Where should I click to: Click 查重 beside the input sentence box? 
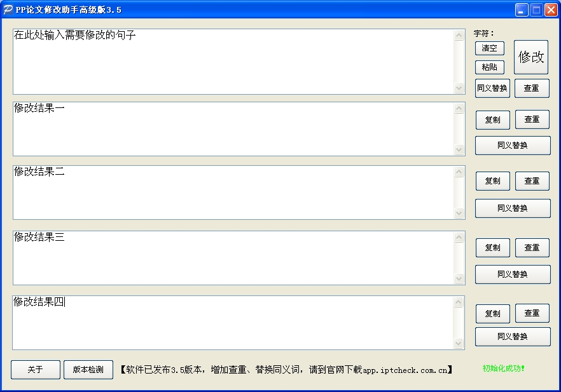coord(532,88)
